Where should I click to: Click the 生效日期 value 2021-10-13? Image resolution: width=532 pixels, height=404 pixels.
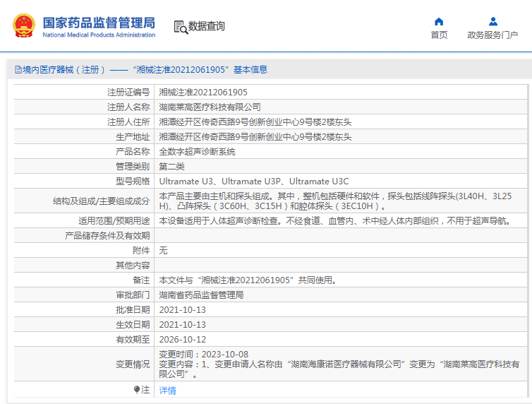pyautogui.click(x=183, y=325)
